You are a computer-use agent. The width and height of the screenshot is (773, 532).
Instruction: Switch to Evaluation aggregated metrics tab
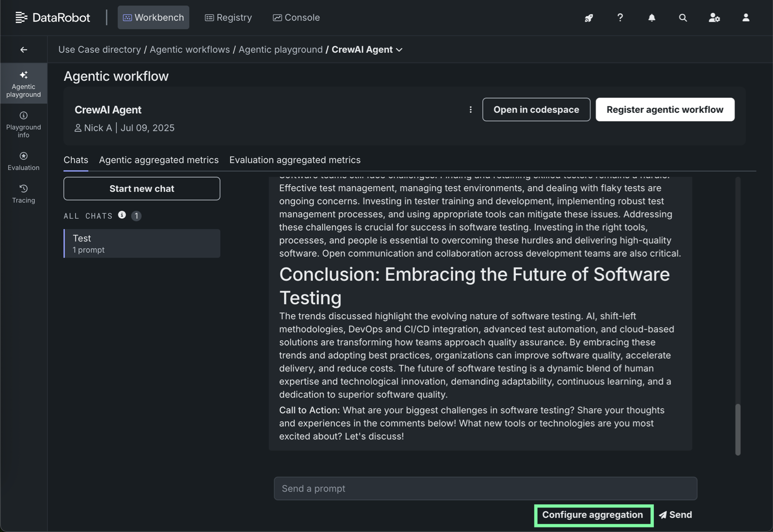(295, 160)
